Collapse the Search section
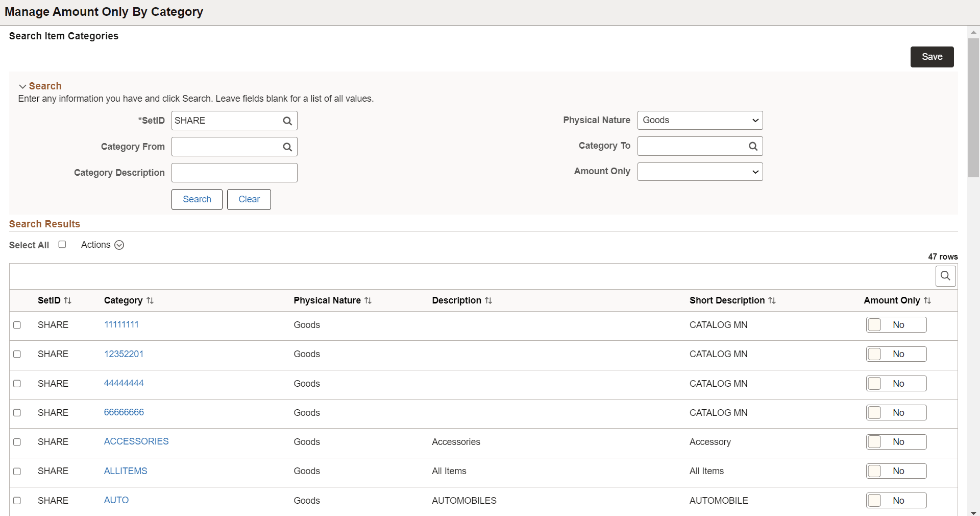Screen dimensions: 980x516 [22, 86]
